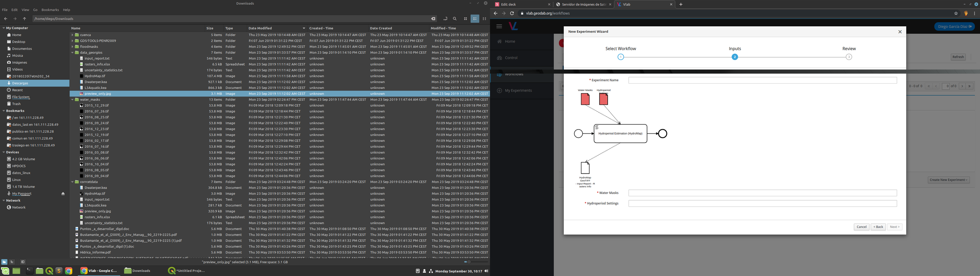
Task: Open network settings in system tray
Action: (431, 271)
